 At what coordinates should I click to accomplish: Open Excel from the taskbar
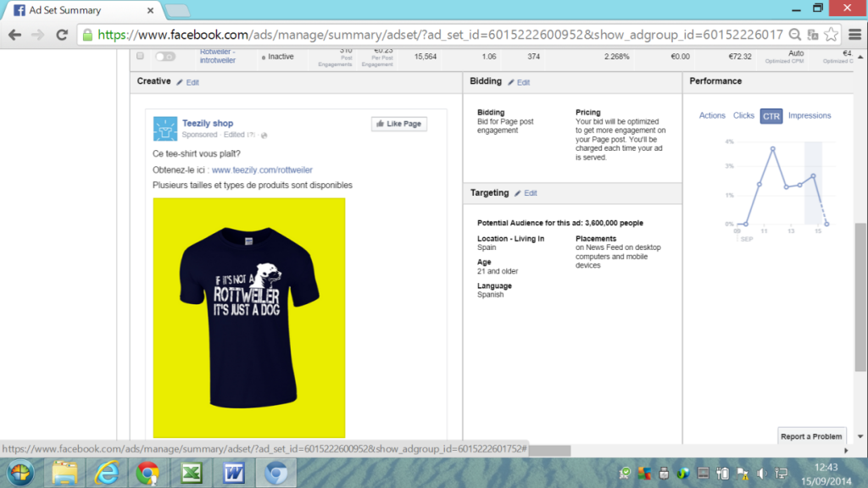point(191,473)
